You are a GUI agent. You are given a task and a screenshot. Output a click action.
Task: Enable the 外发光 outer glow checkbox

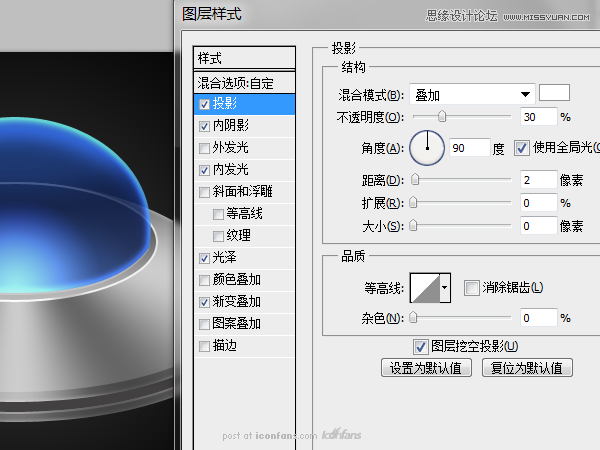(x=204, y=148)
